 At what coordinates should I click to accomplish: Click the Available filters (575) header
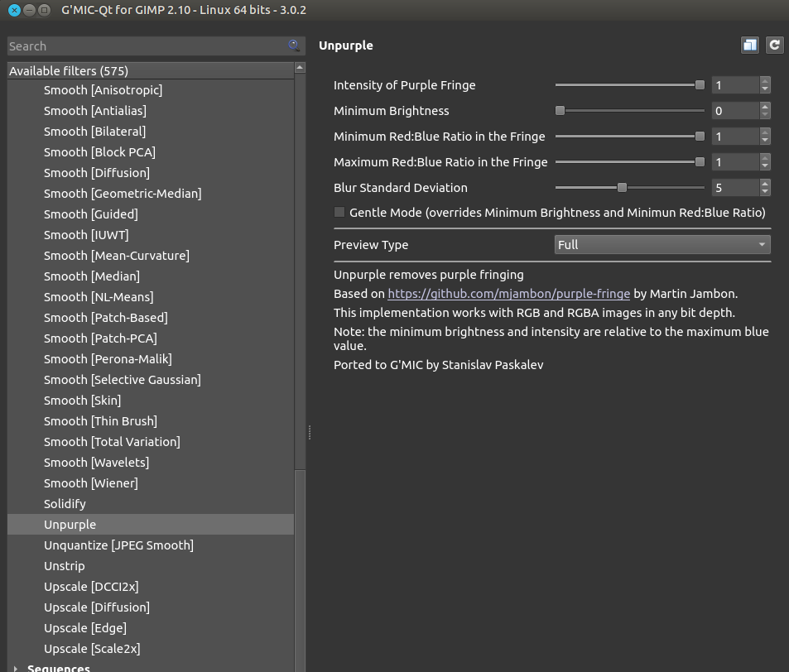click(151, 71)
